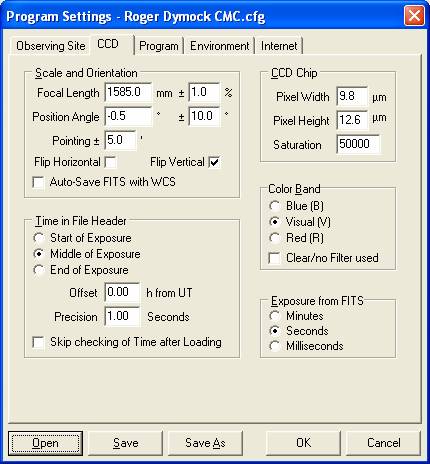Set exposure units to Milliseconds
Viewport: 430px width, 464px height.
pos(275,346)
